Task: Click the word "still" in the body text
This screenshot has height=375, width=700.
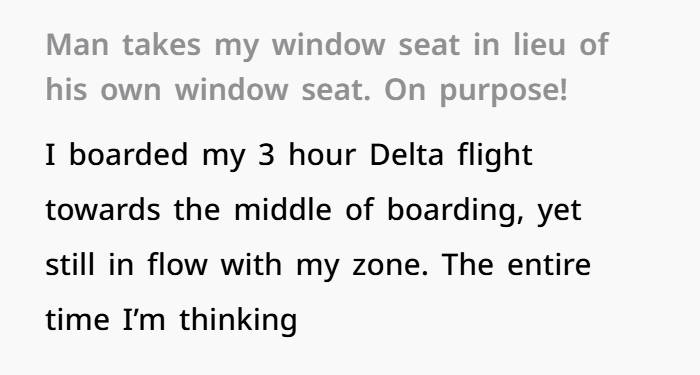Action: click(70, 265)
